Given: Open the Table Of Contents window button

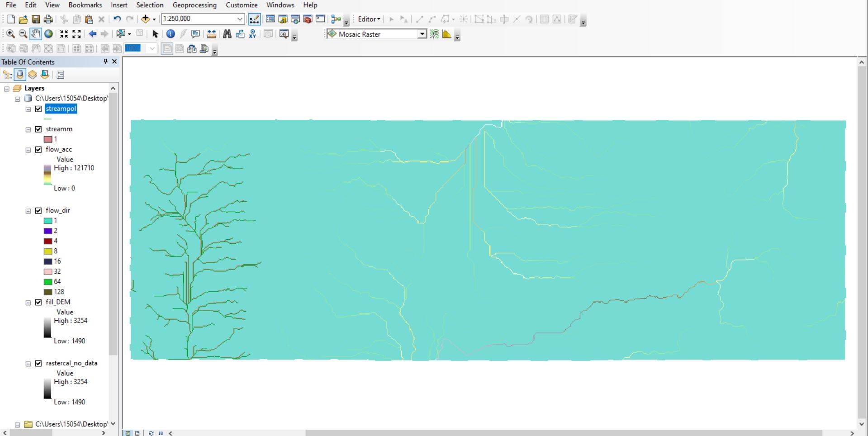Looking at the screenshot, I should pyautogui.click(x=270, y=19).
